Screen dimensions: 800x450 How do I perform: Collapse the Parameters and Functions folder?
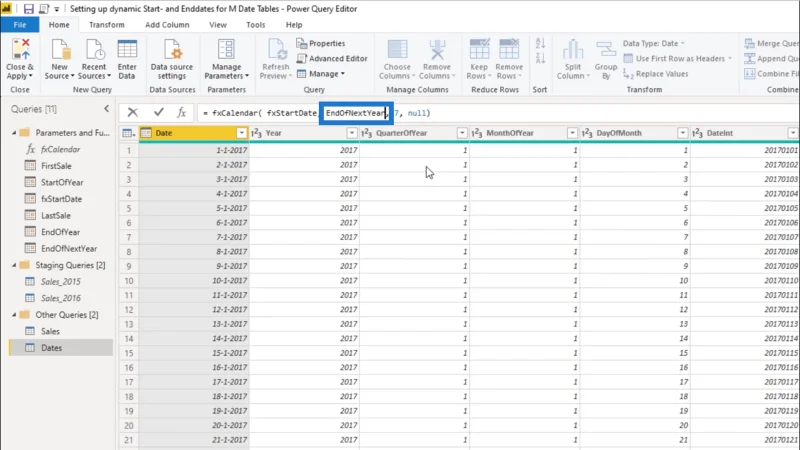14,133
